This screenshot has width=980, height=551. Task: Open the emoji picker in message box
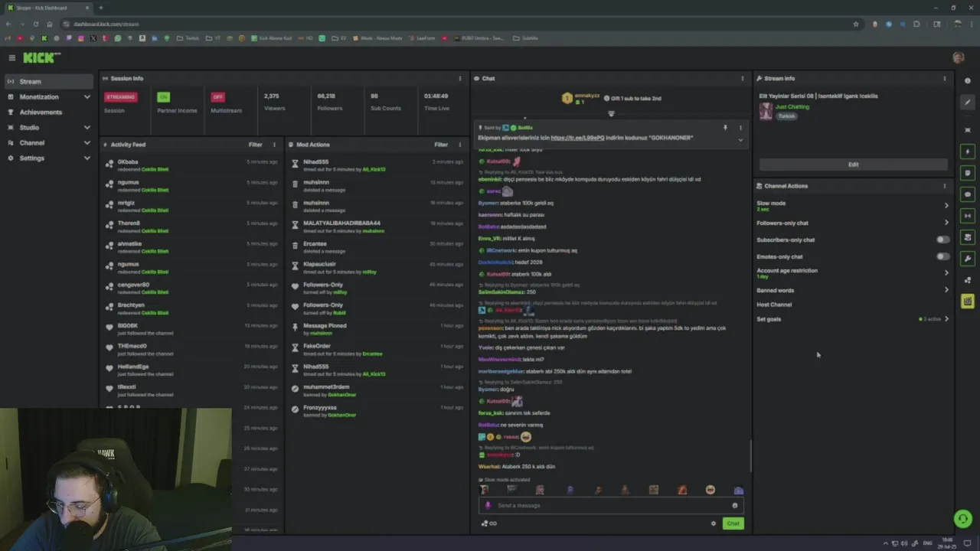point(735,505)
